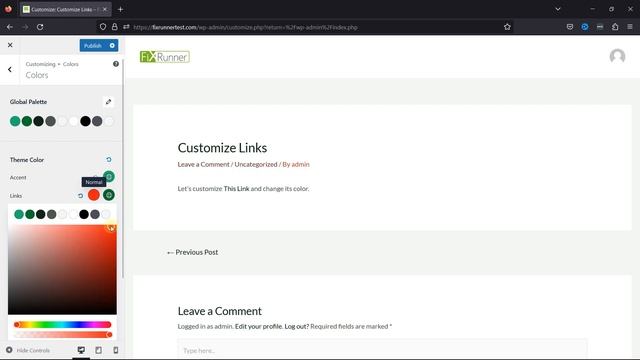Viewport: 640px width, 360px height.
Task: Choose gray swatch in picker palette row
Action: click(51, 214)
